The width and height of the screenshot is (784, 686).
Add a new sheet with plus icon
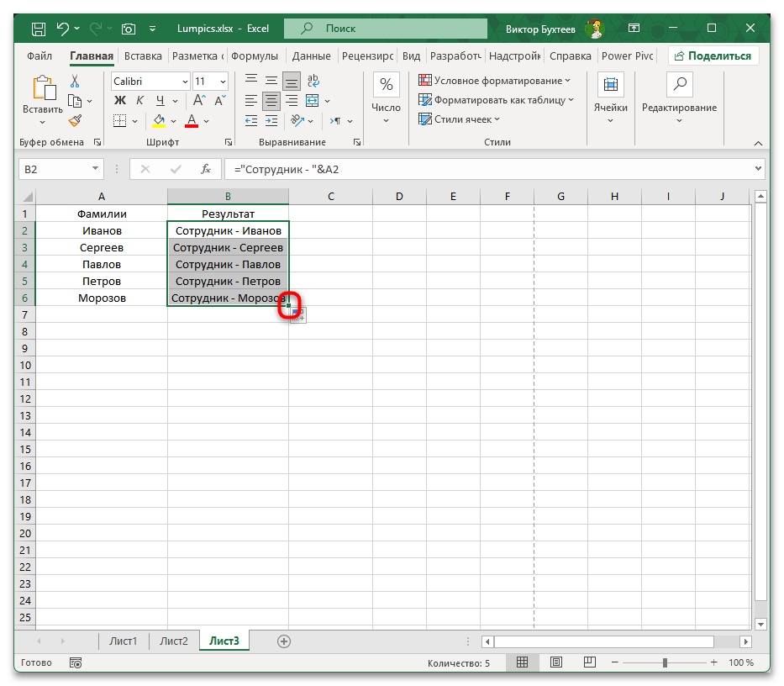click(x=284, y=641)
